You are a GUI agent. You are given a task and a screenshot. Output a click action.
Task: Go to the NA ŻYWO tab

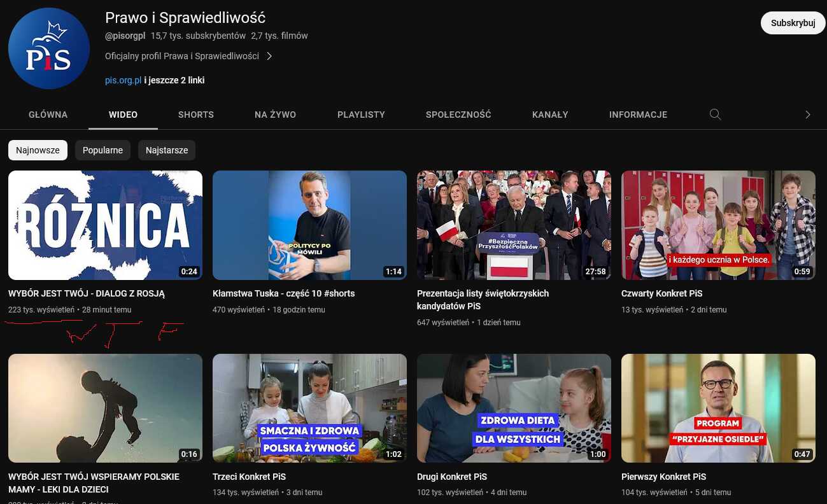275,115
